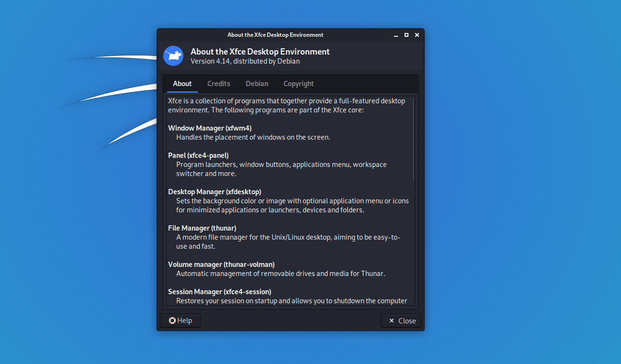Screen dimensions: 621x364
Task: Click 'Handles the placement of windows' line
Action: tap(253, 137)
